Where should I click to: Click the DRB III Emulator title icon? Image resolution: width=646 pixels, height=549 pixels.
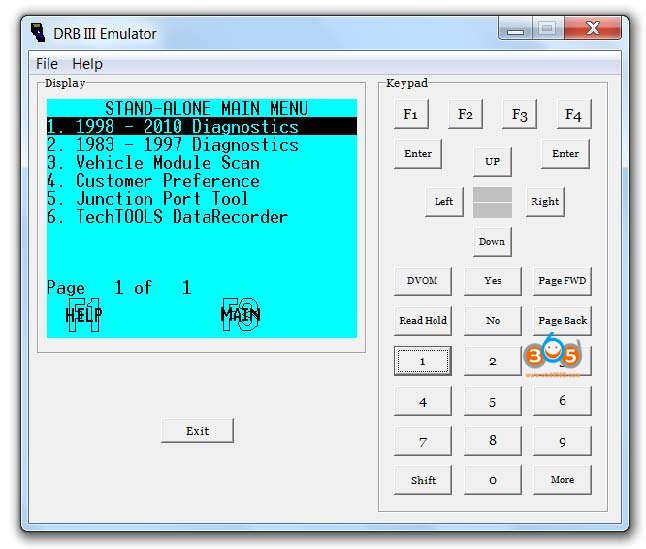coord(38,33)
